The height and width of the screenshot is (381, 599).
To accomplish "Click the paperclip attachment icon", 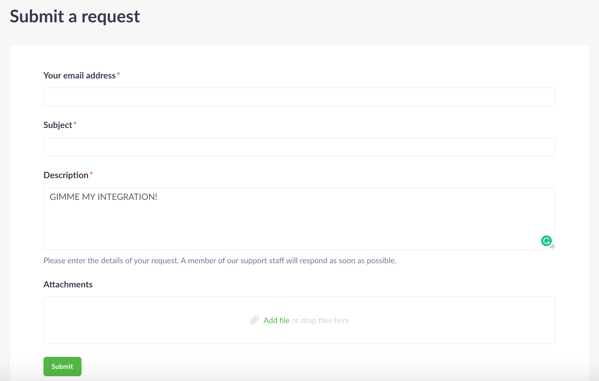I will tap(254, 320).
